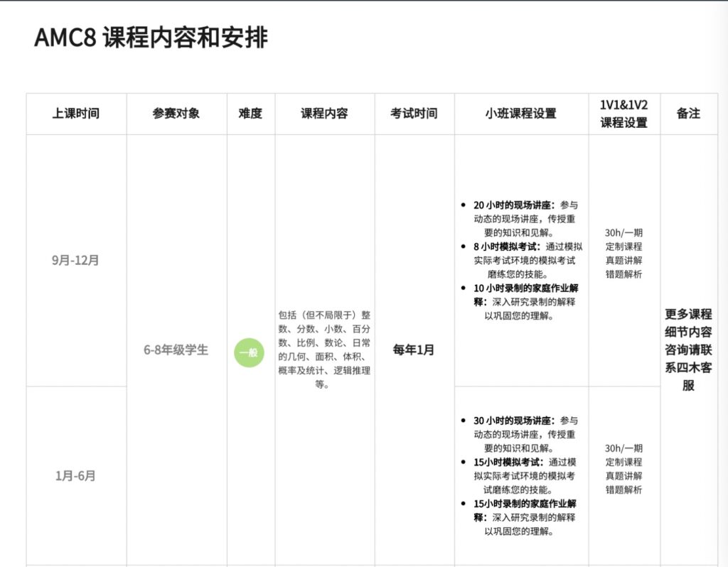The height and width of the screenshot is (567, 728).
Task: Click the title "AMC8 课程内容和安排"
Action: point(151,38)
